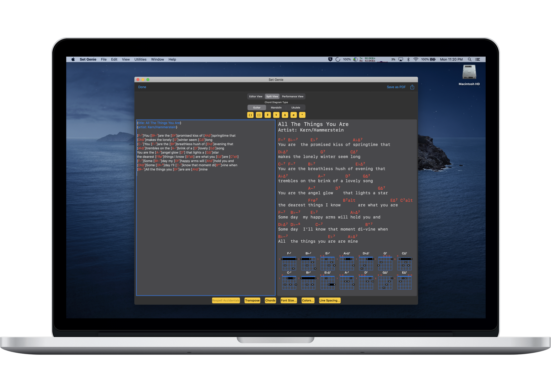Screen dimensions: 551x392
Task: Open the File menu
Action: coord(104,60)
